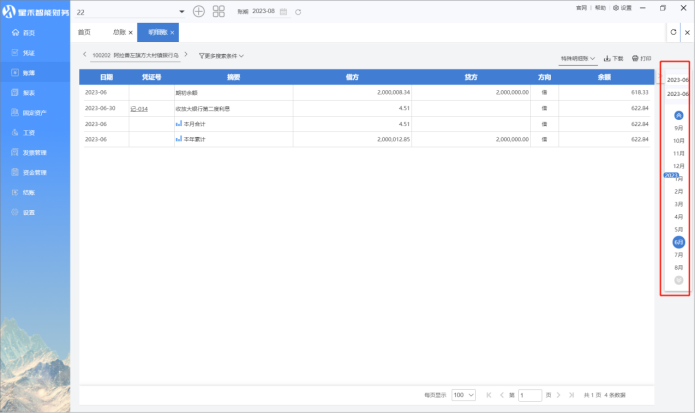
Task: Open voucher link 记-034
Action: click(139, 108)
